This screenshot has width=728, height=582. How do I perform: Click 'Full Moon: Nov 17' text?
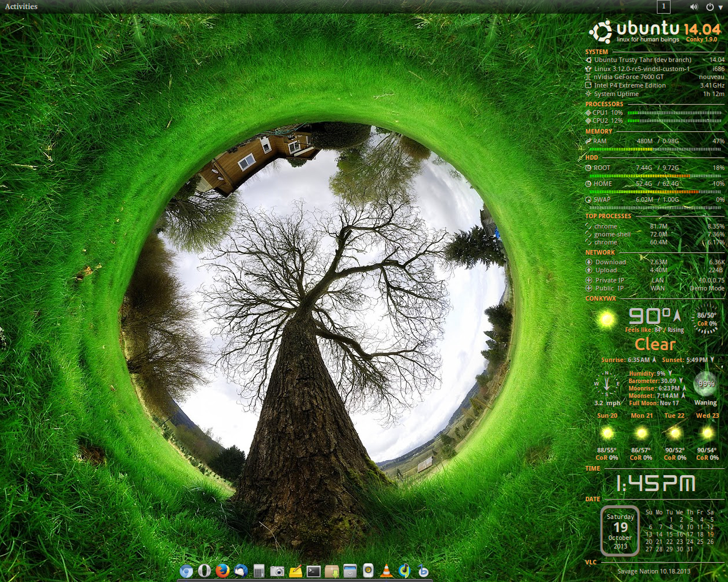point(653,403)
